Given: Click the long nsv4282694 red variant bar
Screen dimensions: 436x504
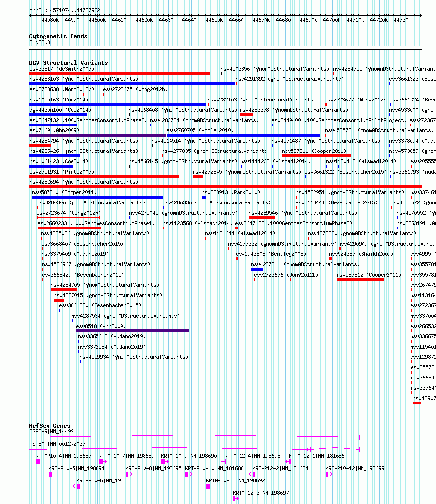Looking at the screenshot, I should (225, 187).
